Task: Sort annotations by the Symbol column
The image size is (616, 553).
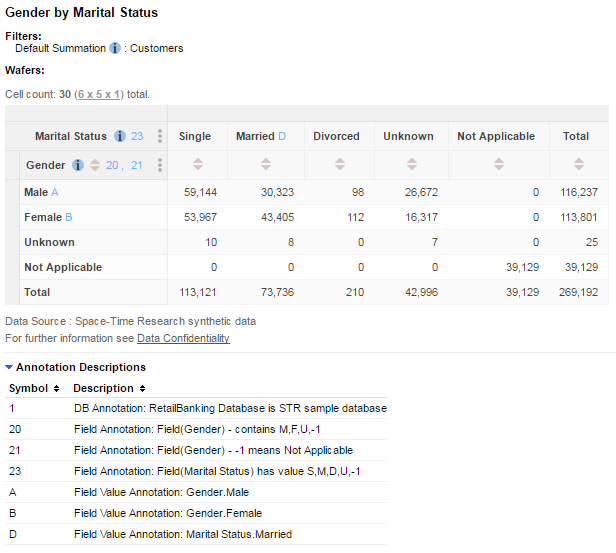Action: point(56,388)
